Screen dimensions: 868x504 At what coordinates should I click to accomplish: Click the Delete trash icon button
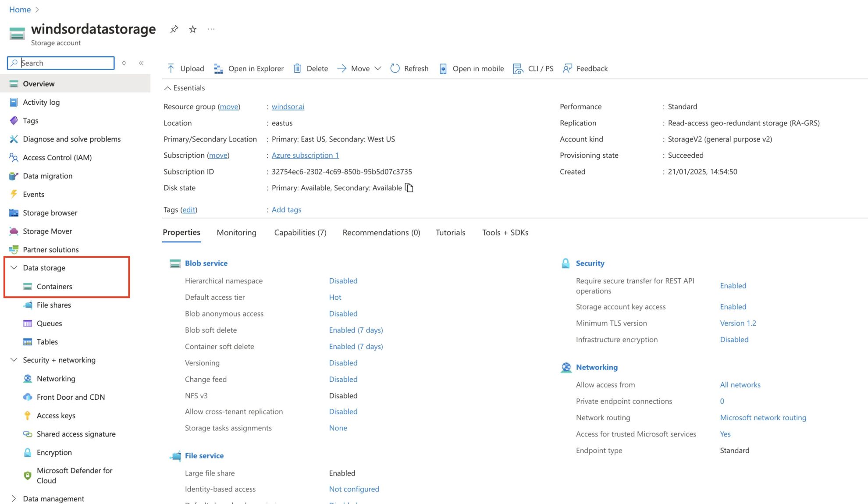coord(310,68)
